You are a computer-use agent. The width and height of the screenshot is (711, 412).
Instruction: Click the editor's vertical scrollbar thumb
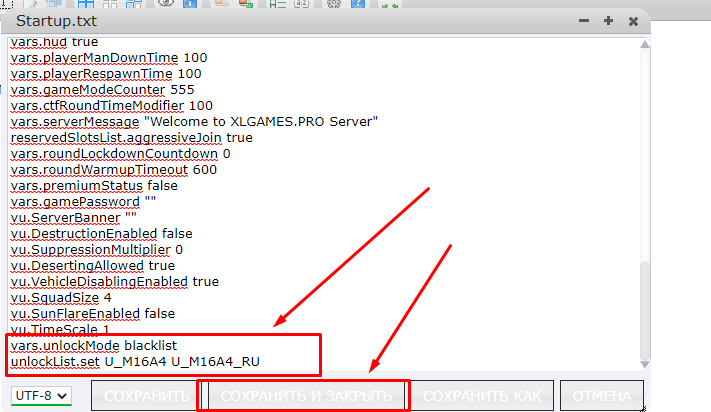pyautogui.click(x=644, y=309)
